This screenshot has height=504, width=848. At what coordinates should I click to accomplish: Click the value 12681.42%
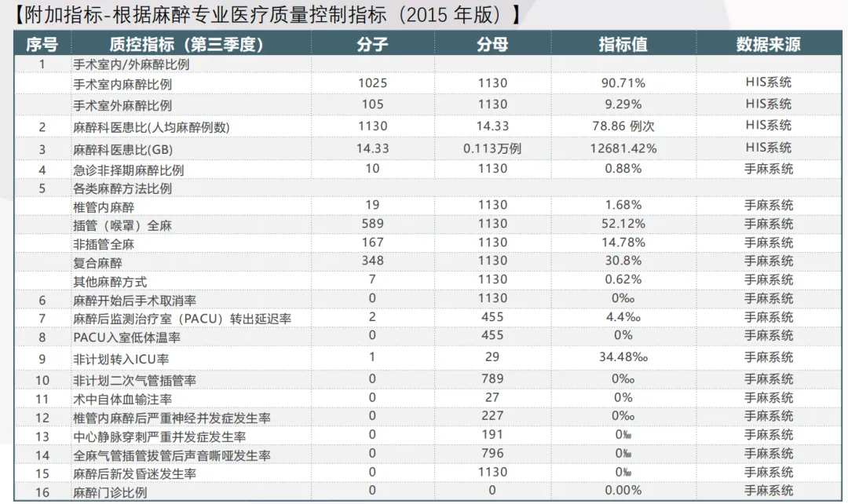(623, 148)
